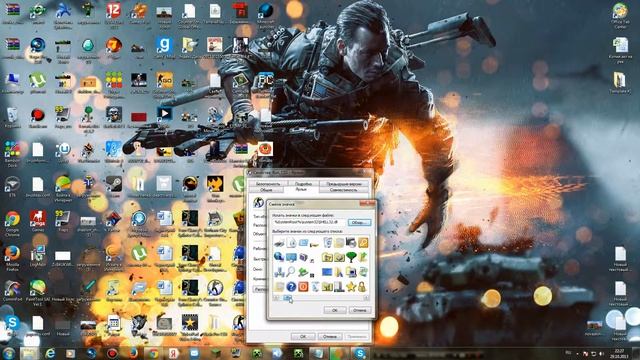Open Internet Explorer from the taskbar

[x=50, y=353]
